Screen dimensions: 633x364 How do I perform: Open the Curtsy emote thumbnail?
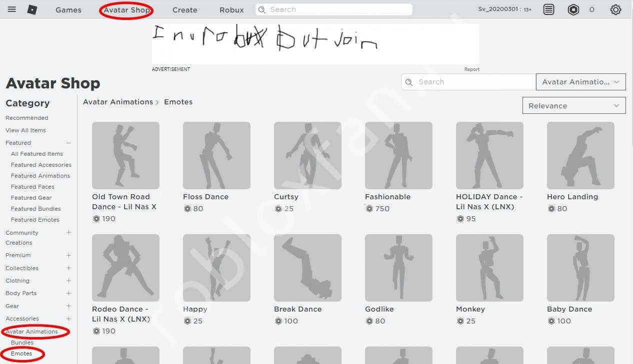pos(307,155)
